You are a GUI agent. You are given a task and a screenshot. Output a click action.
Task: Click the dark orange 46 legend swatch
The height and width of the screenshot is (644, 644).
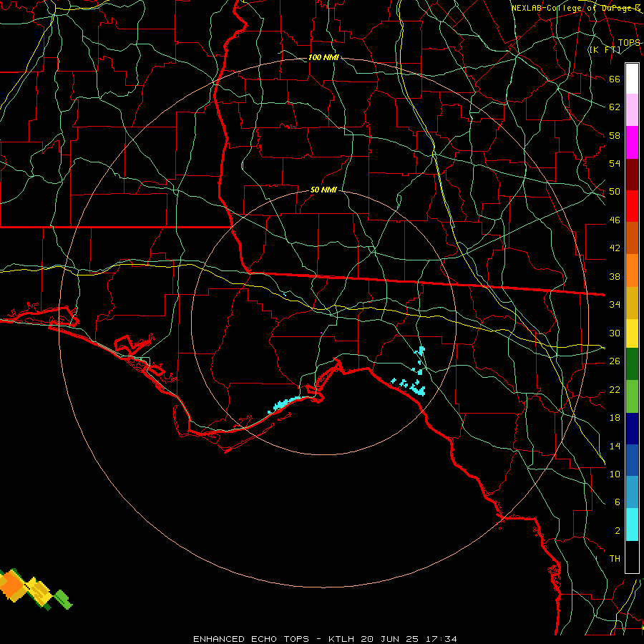(x=632, y=238)
